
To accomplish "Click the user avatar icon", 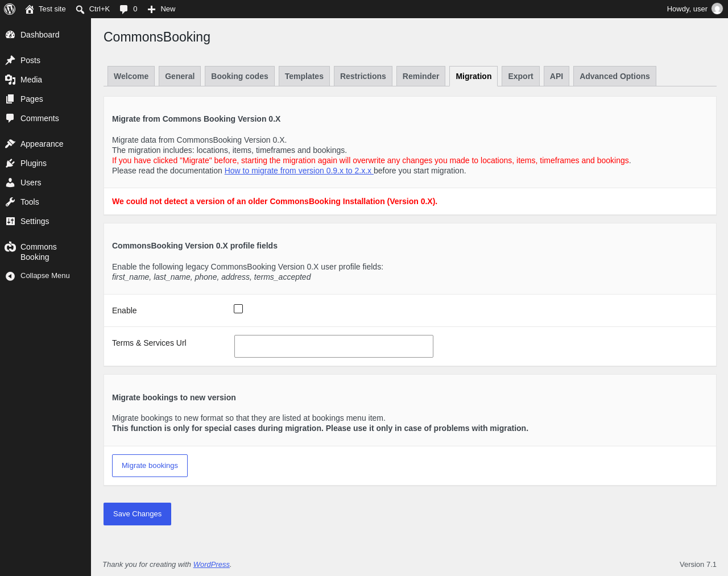I will pos(717,9).
